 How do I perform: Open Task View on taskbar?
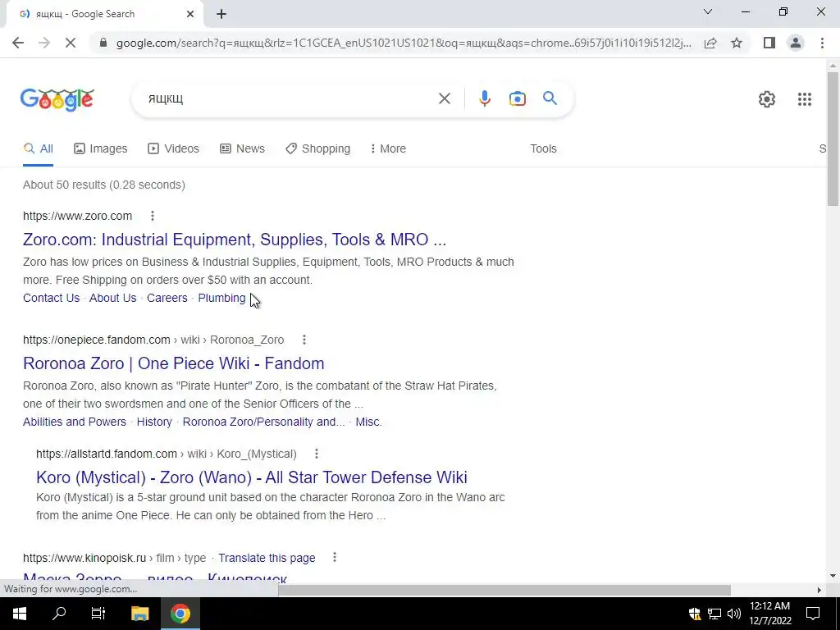98,614
